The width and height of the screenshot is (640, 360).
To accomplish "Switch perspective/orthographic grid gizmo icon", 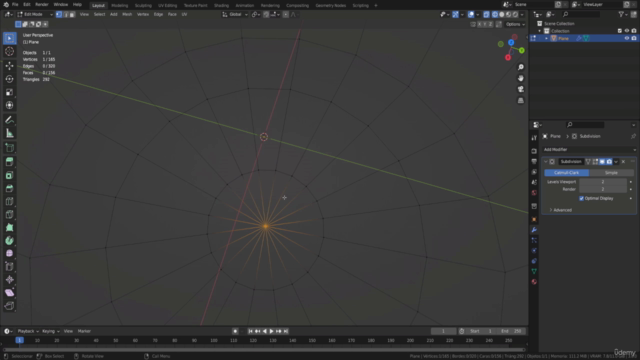I will (520, 100).
